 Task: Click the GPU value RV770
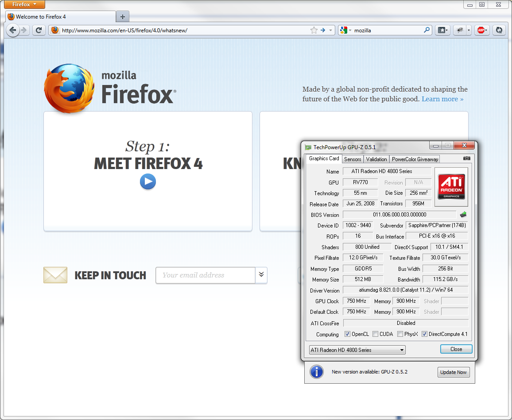pyautogui.click(x=360, y=182)
